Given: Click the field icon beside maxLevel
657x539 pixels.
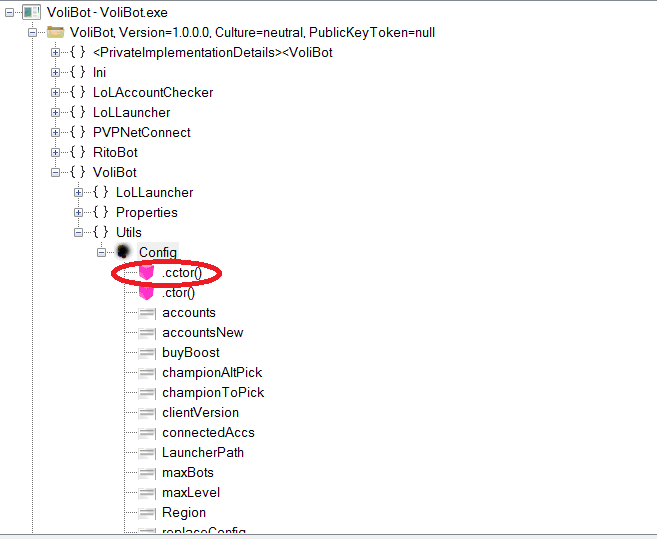Looking at the screenshot, I should point(147,492).
